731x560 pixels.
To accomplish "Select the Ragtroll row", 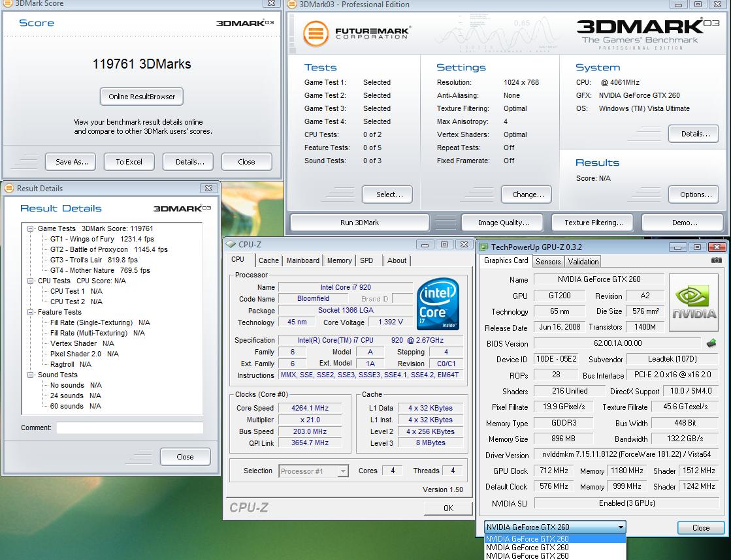I will point(71,364).
